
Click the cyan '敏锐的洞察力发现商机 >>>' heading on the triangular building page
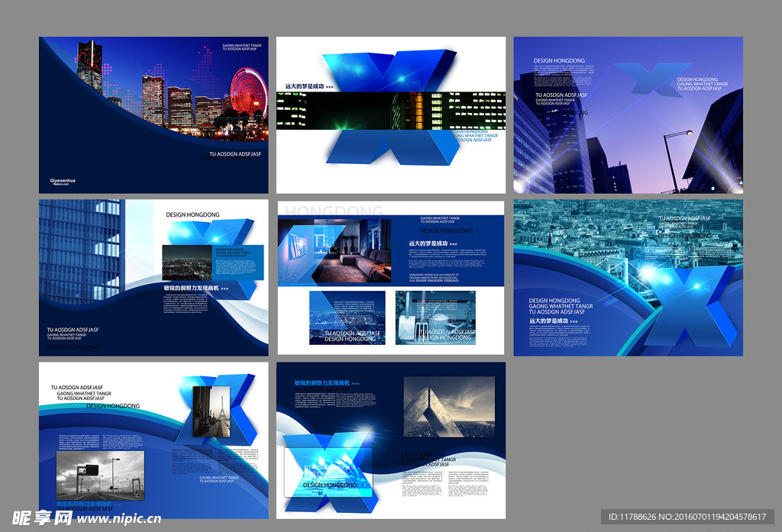click(327, 383)
